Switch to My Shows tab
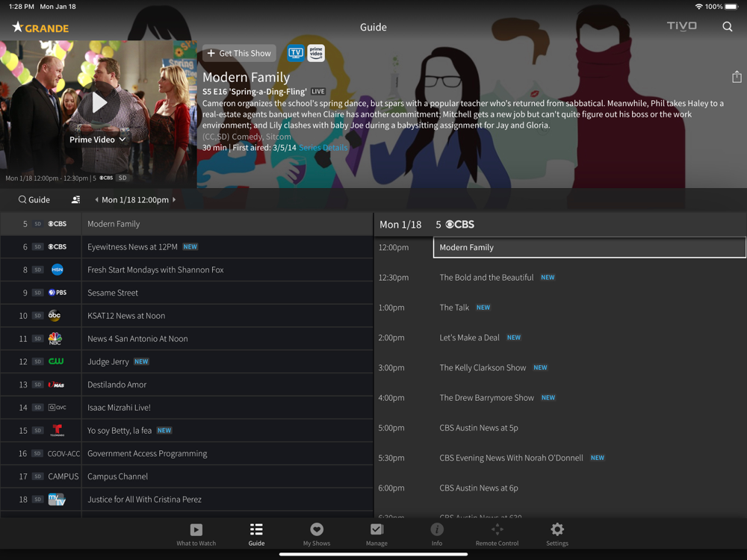The width and height of the screenshot is (747, 560). 317,535
